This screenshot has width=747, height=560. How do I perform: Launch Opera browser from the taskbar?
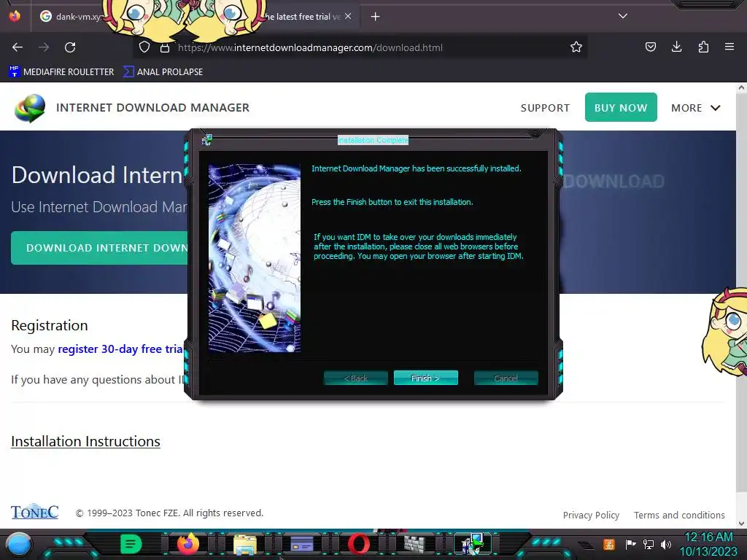click(x=358, y=544)
